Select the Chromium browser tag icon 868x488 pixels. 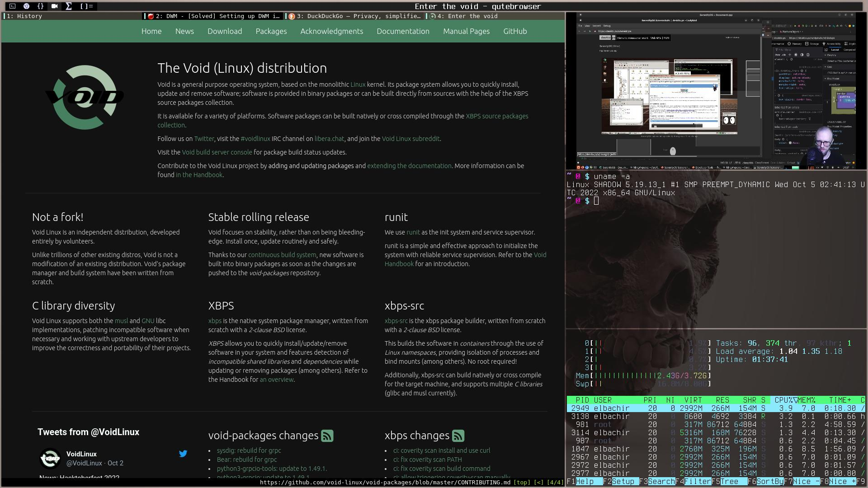point(26,6)
